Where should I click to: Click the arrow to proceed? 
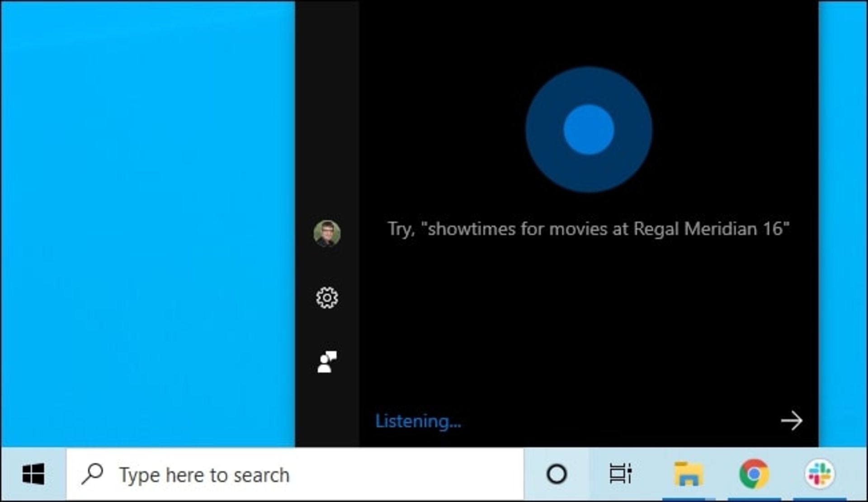(792, 420)
